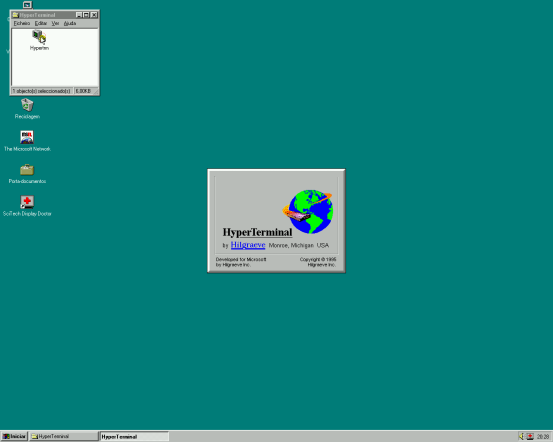
Task: Select the Hypertrm program icon in folder window
Action: click(x=39, y=40)
